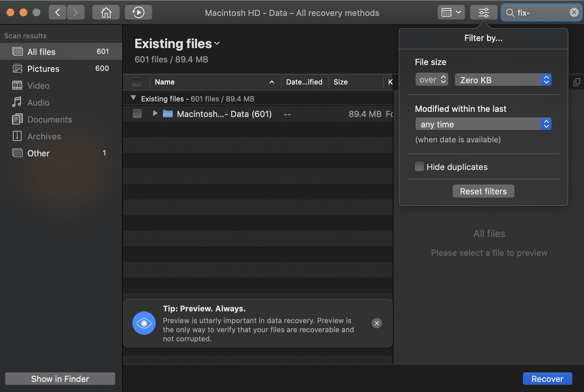The image size is (584, 392).
Task: Click the Video filmstrip icon
Action: coord(17,86)
